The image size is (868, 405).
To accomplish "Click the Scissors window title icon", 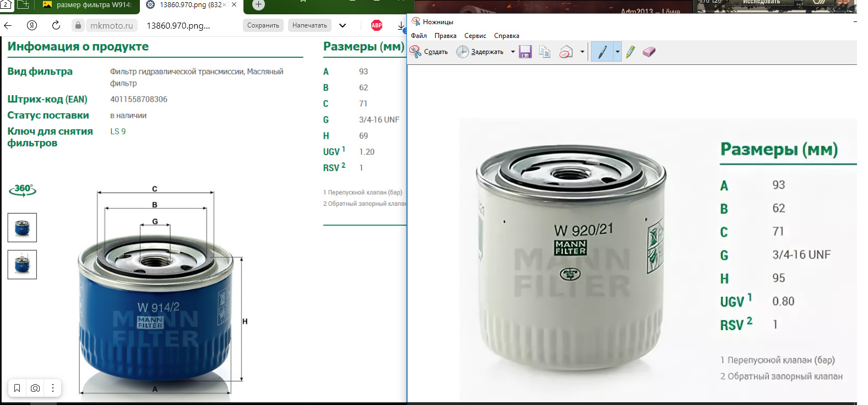I will [416, 21].
